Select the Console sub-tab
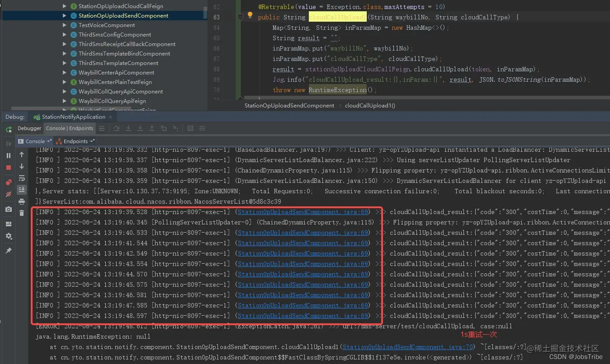This screenshot has height=364, width=610. click(35, 141)
